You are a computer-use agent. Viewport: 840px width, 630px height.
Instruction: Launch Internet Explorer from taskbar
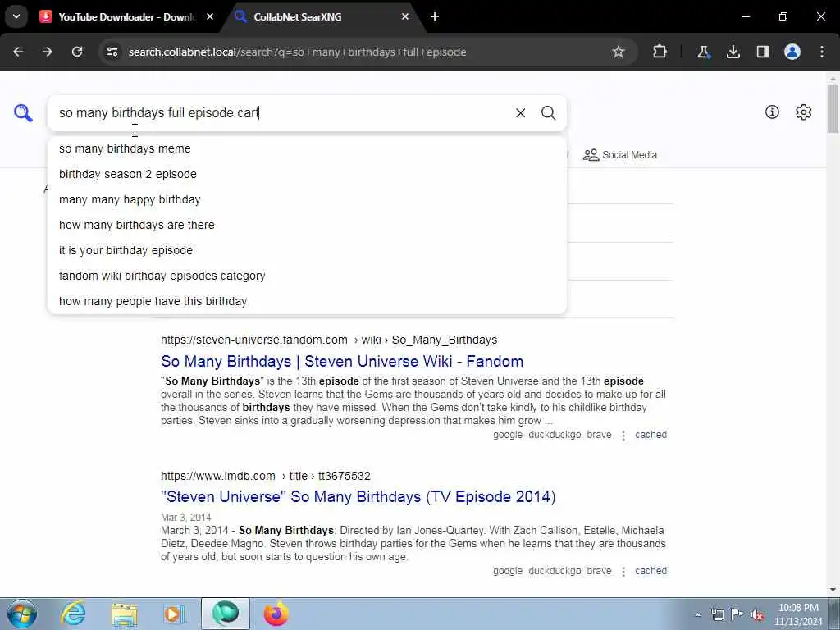[x=73, y=614]
